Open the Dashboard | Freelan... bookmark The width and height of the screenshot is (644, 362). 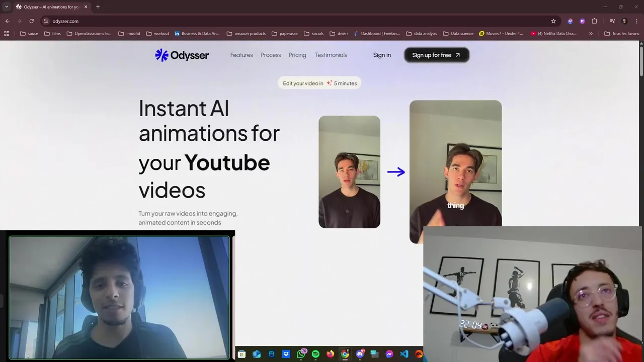tap(377, 34)
